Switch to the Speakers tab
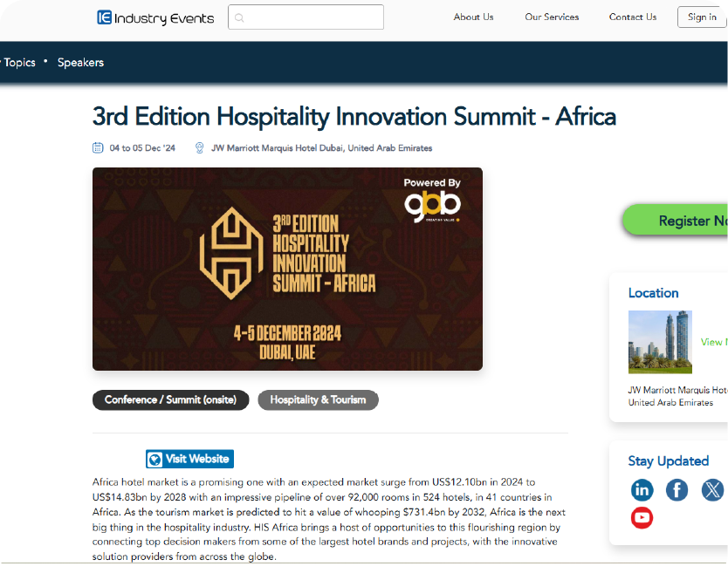728x580 pixels. click(80, 63)
